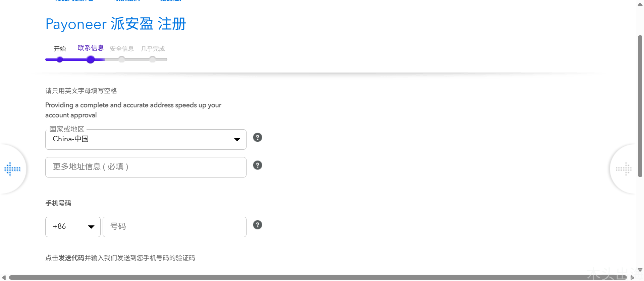Go back using the left dotted arrow
Screen dimensions: 644x281
pyautogui.click(x=12, y=169)
